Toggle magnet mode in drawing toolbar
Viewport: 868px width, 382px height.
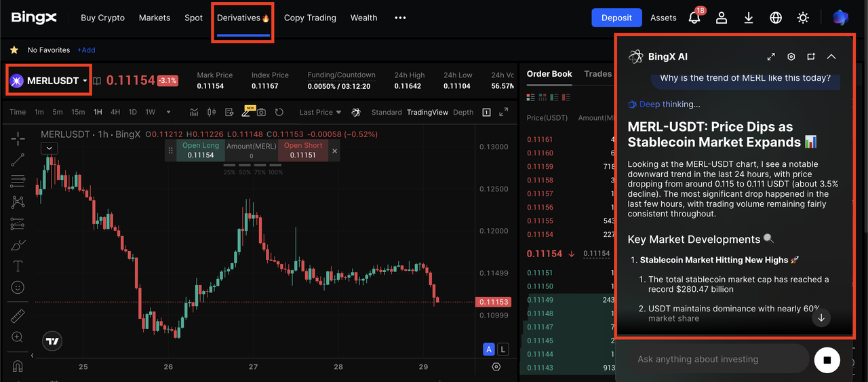point(18,366)
